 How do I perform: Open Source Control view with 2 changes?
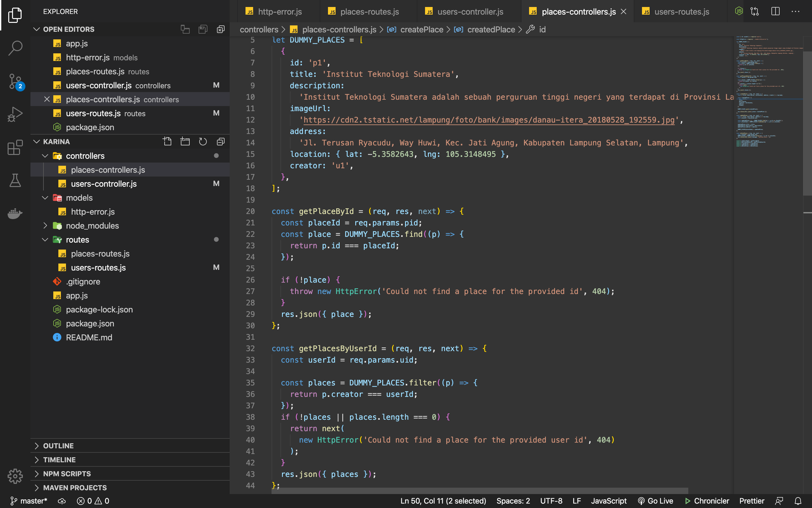[x=15, y=82]
